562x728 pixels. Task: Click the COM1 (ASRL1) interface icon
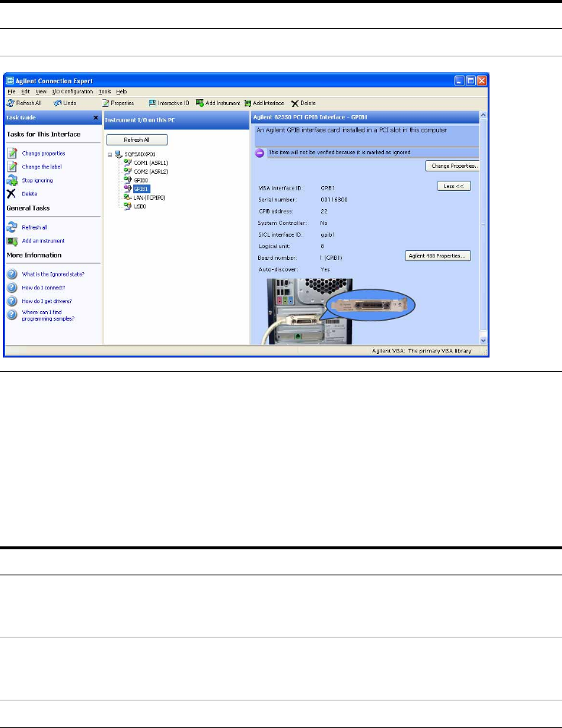pos(127,163)
